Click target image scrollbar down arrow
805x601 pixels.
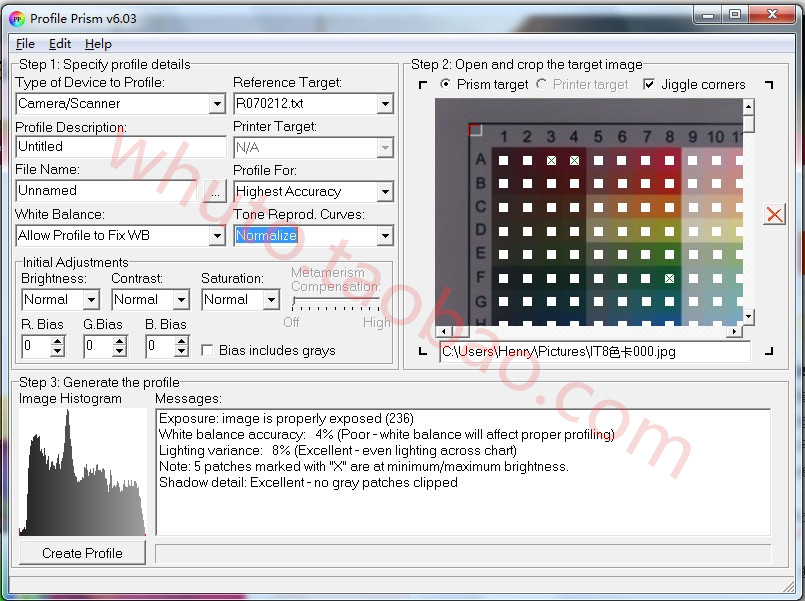point(749,317)
